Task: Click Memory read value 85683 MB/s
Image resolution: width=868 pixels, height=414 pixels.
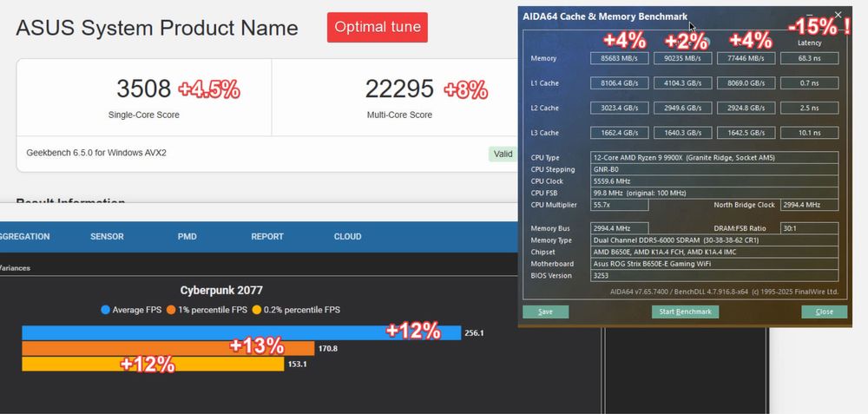Action: (x=619, y=58)
